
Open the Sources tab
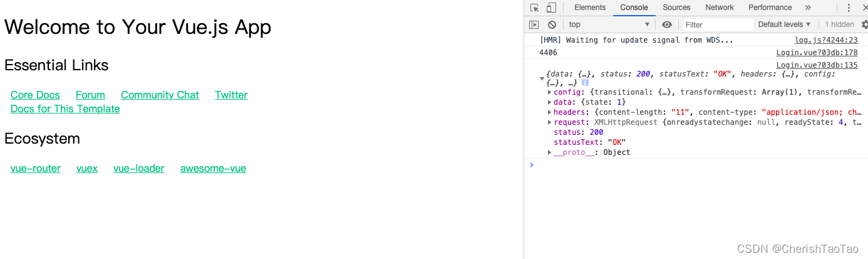(x=676, y=8)
